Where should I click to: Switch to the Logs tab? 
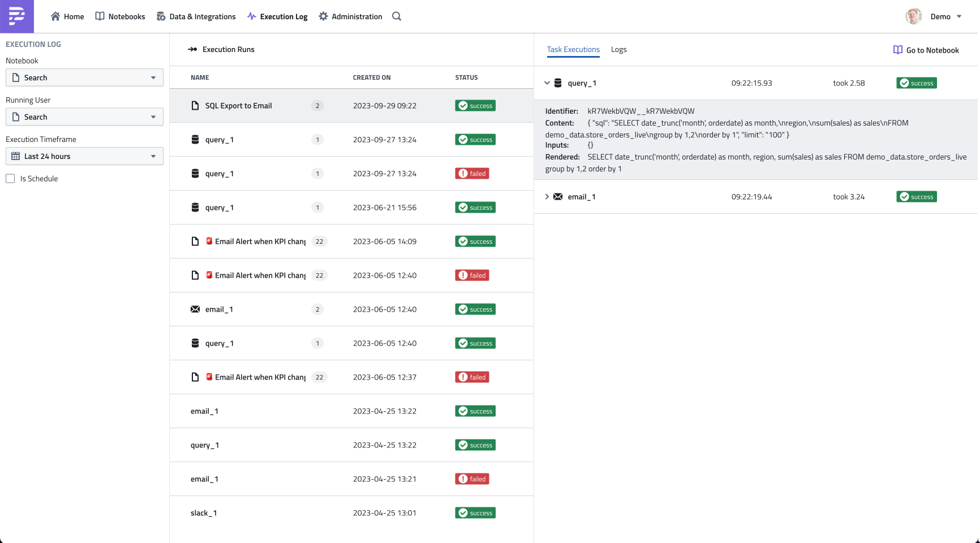pyautogui.click(x=618, y=50)
